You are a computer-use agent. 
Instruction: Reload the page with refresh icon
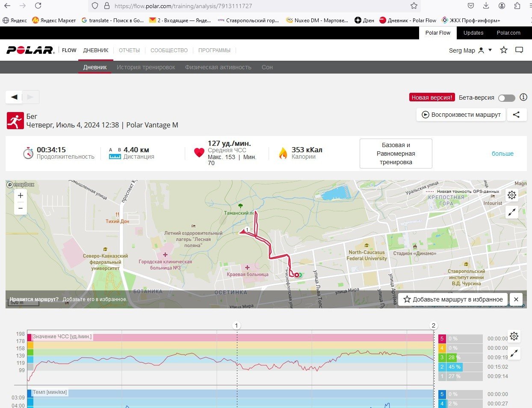tap(38, 6)
